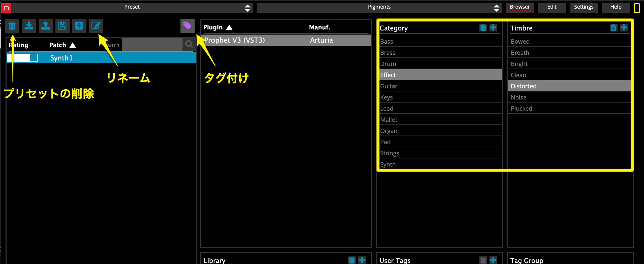Add a new Category with plus icon
This screenshot has height=264, width=644.
pyautogui.click(x=493, y=28)
